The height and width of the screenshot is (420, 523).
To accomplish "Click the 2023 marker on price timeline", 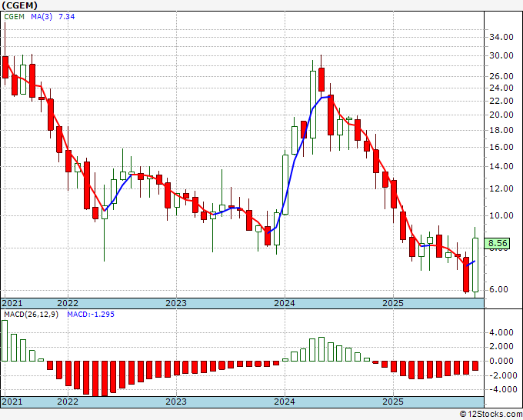I will click(x=176, y=303).
